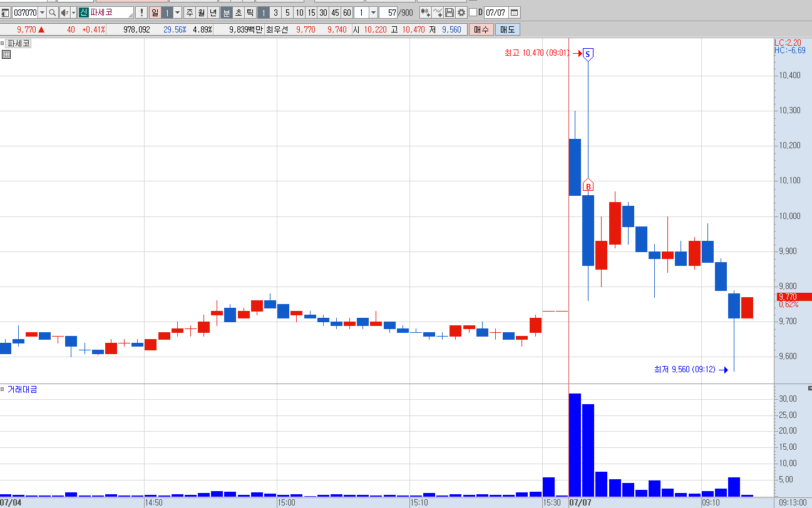Select the 일 (daily) period toggle

(155, 13)
